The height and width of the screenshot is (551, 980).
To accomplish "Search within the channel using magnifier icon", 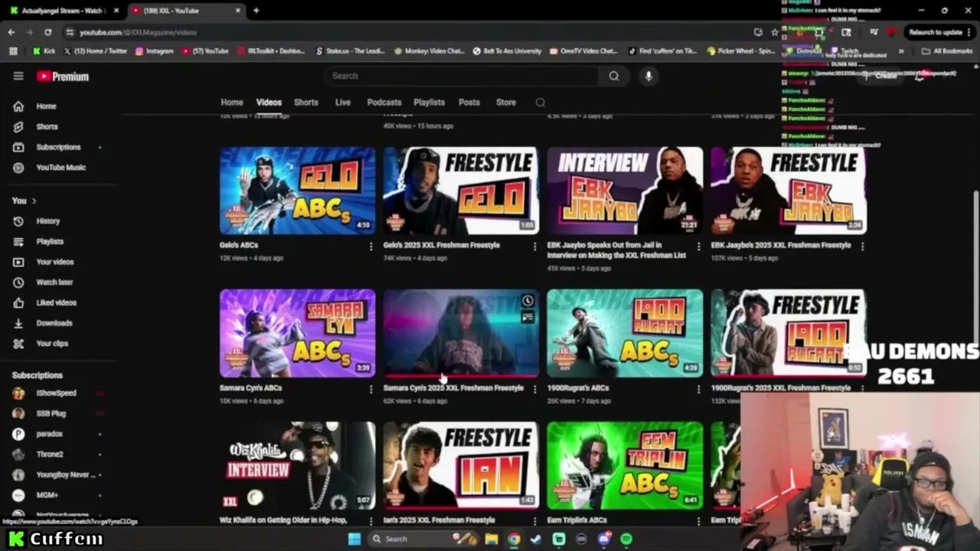I will [x=541, y=103].
